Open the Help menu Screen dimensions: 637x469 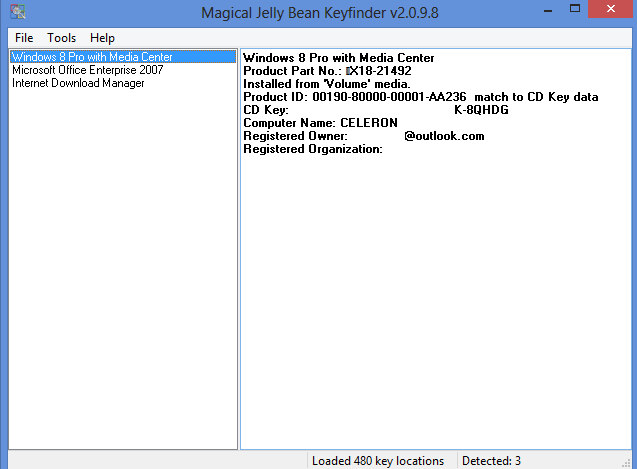102,38
